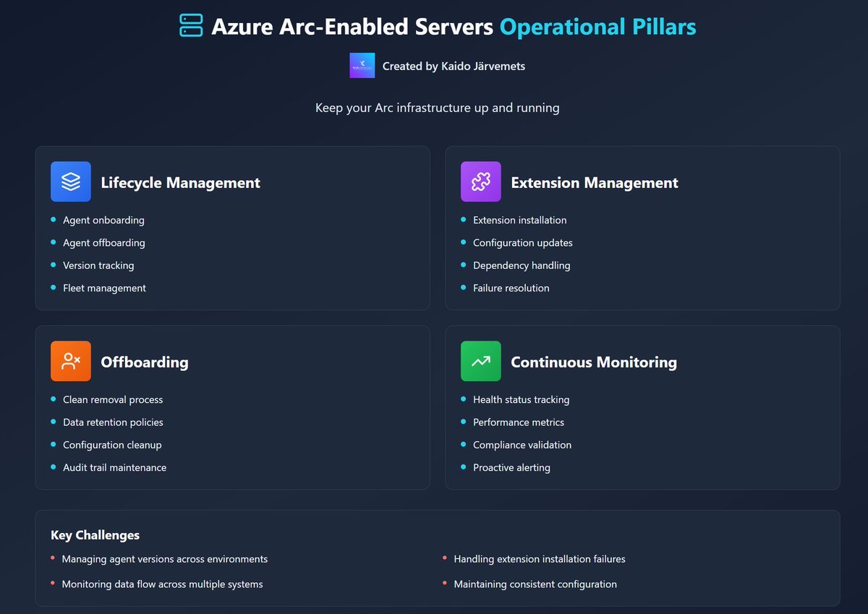The width and height of the screenshot is (868, 614).
Task: Click 'Compliance validation' list item
Action: click(x=522, y=445)
